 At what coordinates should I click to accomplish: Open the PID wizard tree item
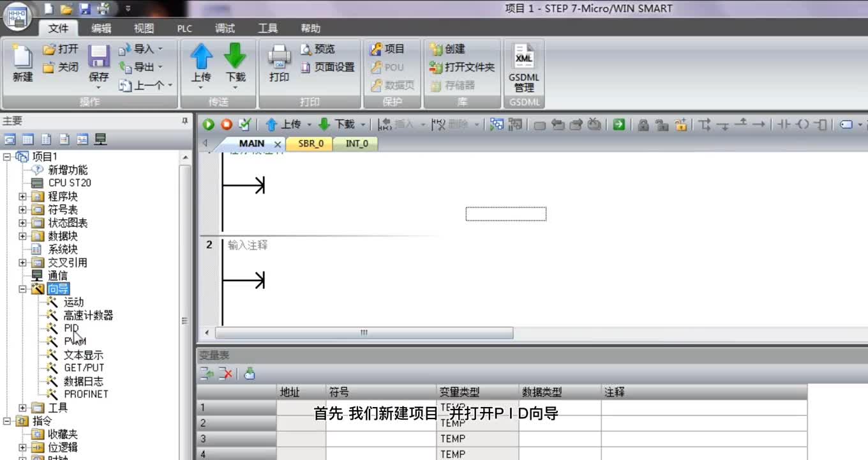click(x=71, y=328)
